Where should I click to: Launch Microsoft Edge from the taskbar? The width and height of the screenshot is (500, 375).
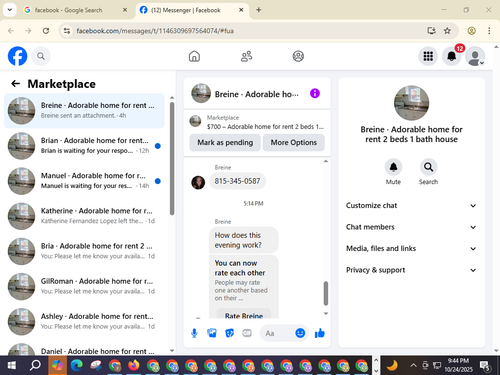(77, 365)
